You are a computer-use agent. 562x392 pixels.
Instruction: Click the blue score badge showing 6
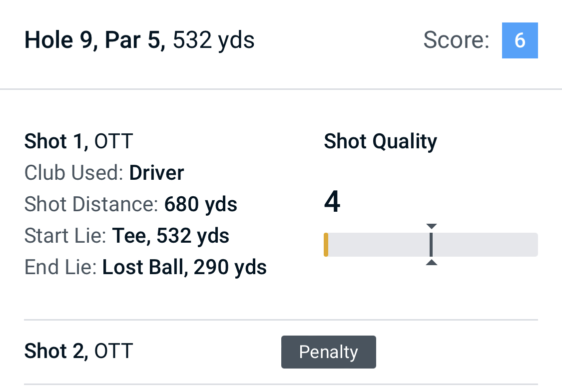click(x=520, y=40)
